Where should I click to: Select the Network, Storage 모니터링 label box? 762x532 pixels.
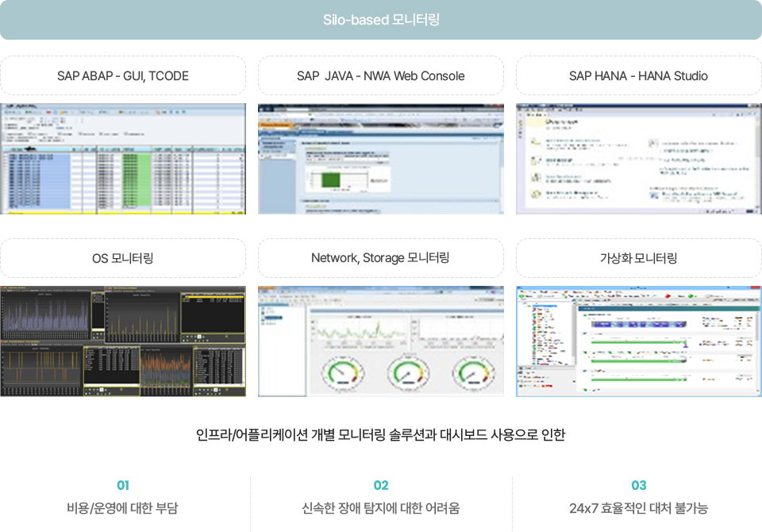point(380,258)
